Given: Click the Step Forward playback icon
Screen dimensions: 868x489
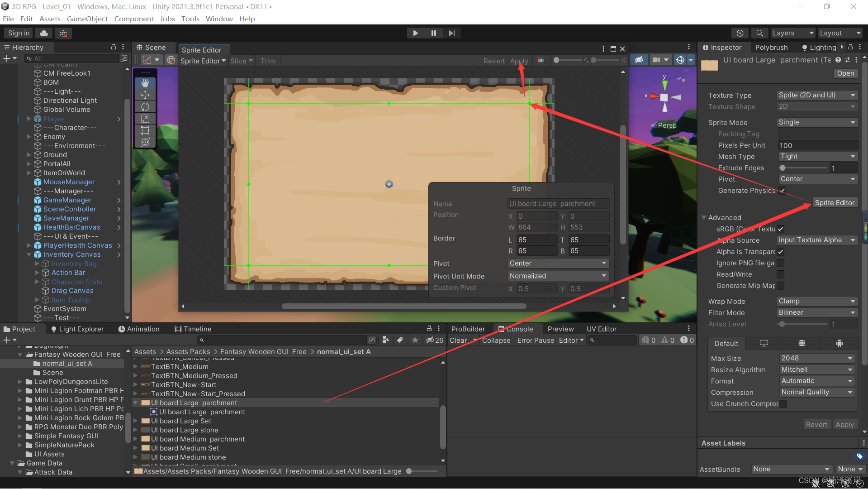Looking at the screenshot, I should pos(451,33).
